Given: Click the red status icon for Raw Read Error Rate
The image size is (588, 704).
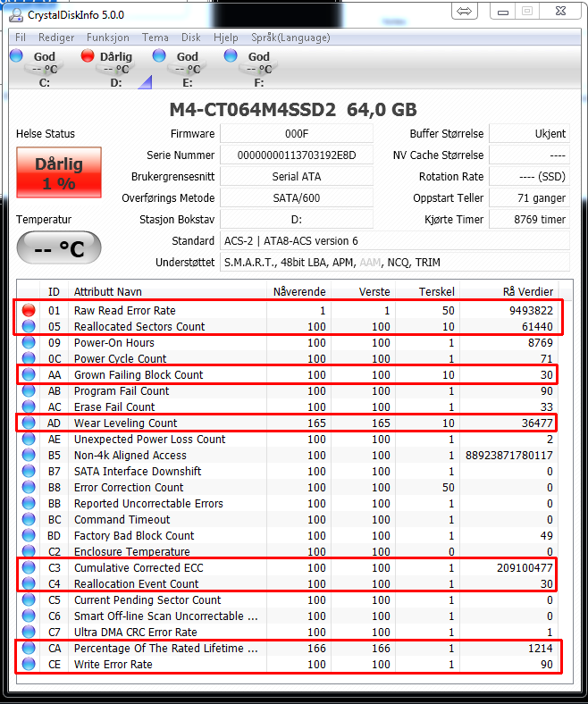Looking at the screenshot, I should [29, 310].
